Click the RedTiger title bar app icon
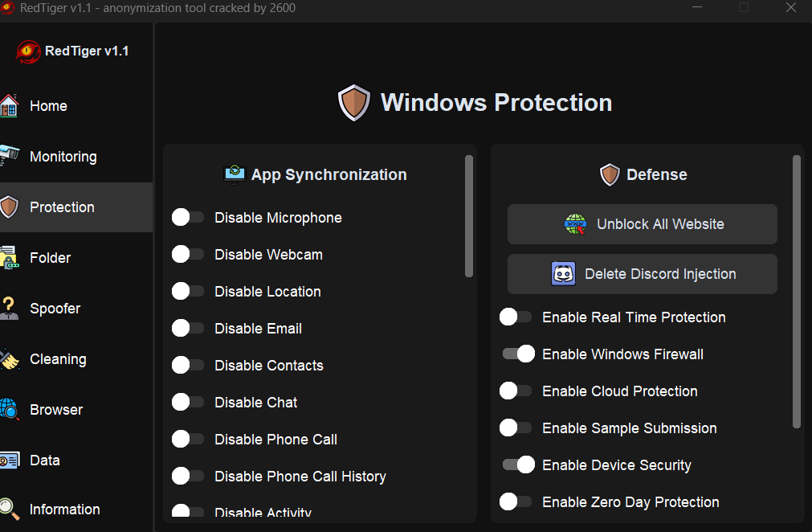Viewport: 812px width, 532px height. pyautogui.click(x=7, y=7)
